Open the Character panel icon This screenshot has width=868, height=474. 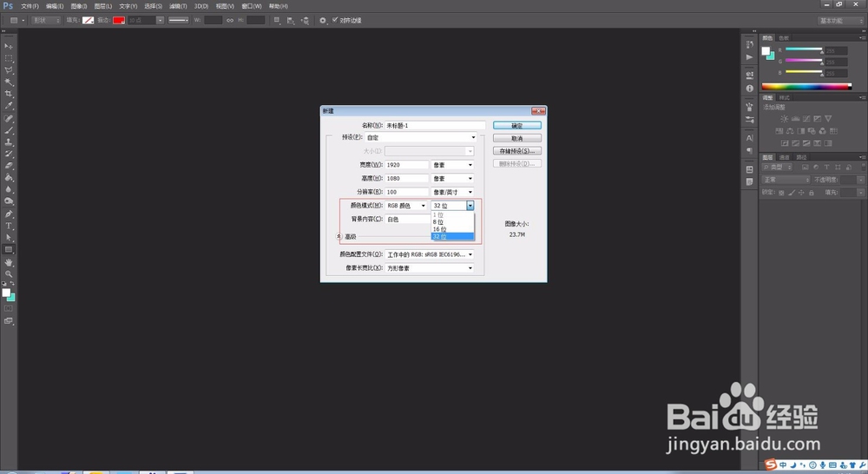click(750, 138)
